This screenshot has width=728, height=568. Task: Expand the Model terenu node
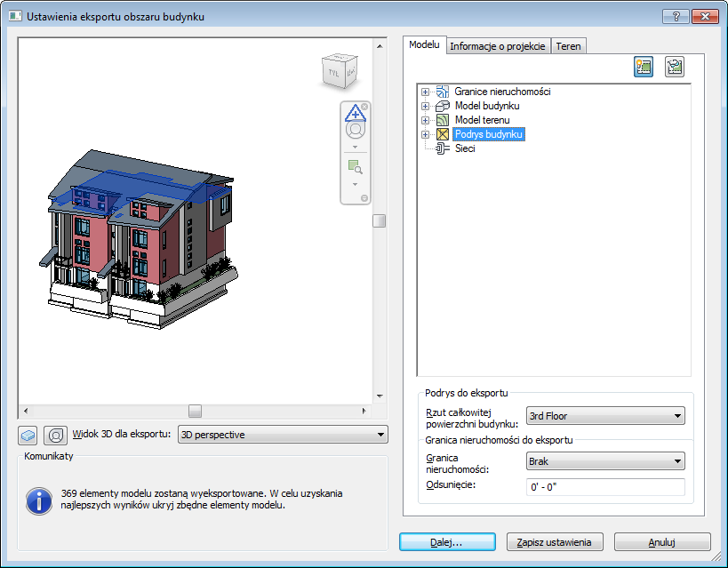425,120
